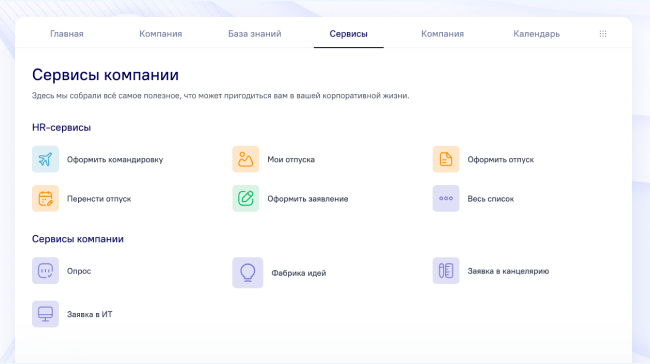The height and width of the screenshot is (364, 650).
Task: Open the Оформить командировку link
Action: [115, 160]
